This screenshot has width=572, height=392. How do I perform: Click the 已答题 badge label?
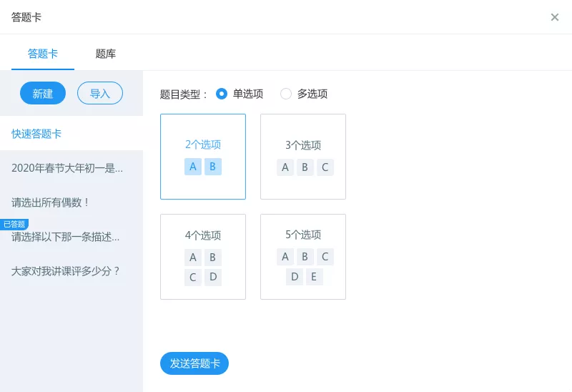pos(14,224)
